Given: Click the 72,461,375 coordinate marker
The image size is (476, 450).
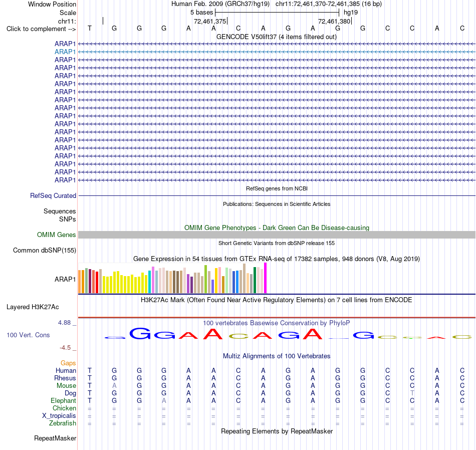Looking at the screenshot, I should [x=210, y=21].
